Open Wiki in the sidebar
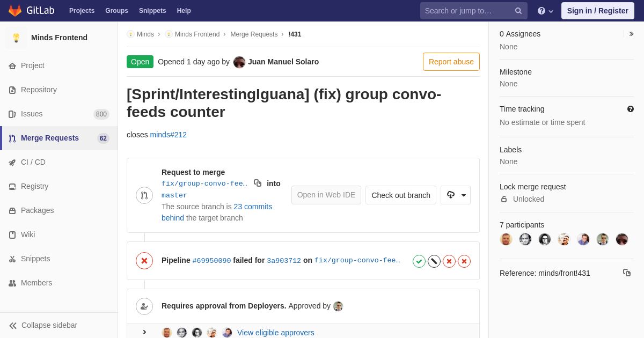 (x=59, y=234)
